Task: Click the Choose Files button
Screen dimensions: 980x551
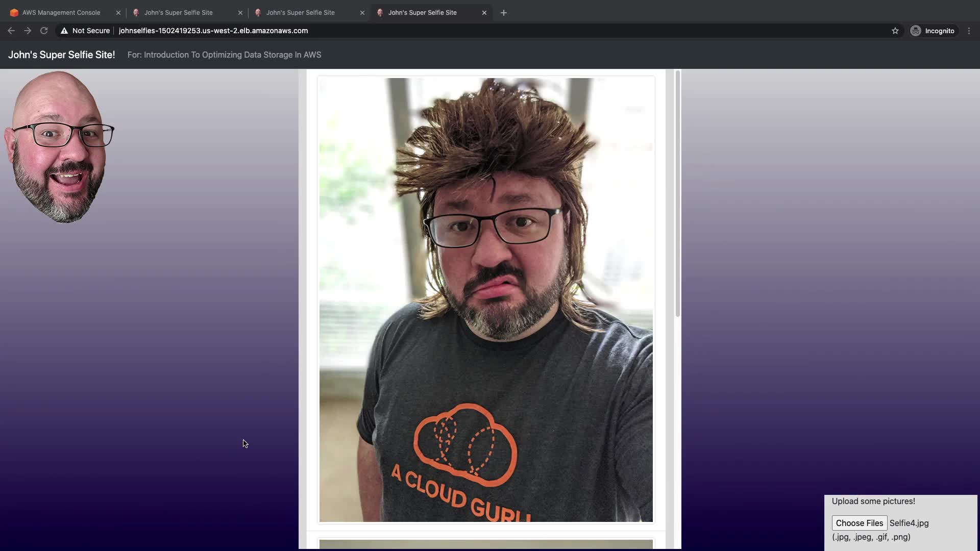Action: point(859,523)
